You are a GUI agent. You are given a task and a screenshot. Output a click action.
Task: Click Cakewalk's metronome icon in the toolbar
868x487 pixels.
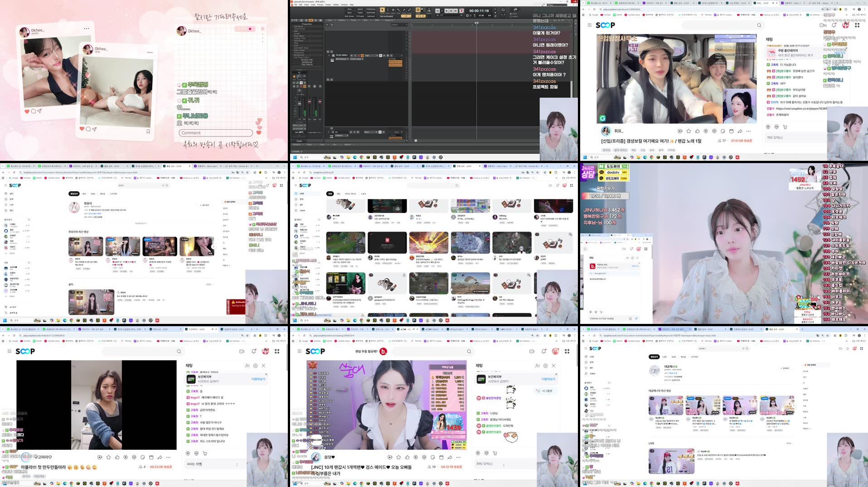475,15
